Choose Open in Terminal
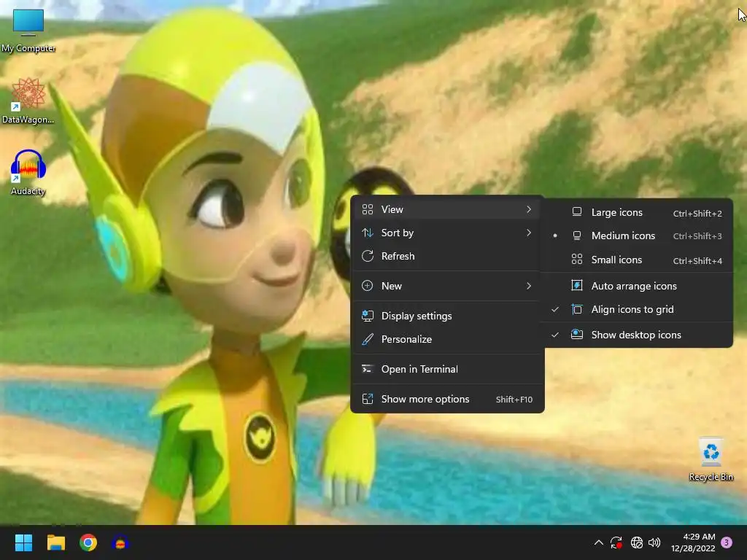The image size is (747, 560). [x=447, y=369]
